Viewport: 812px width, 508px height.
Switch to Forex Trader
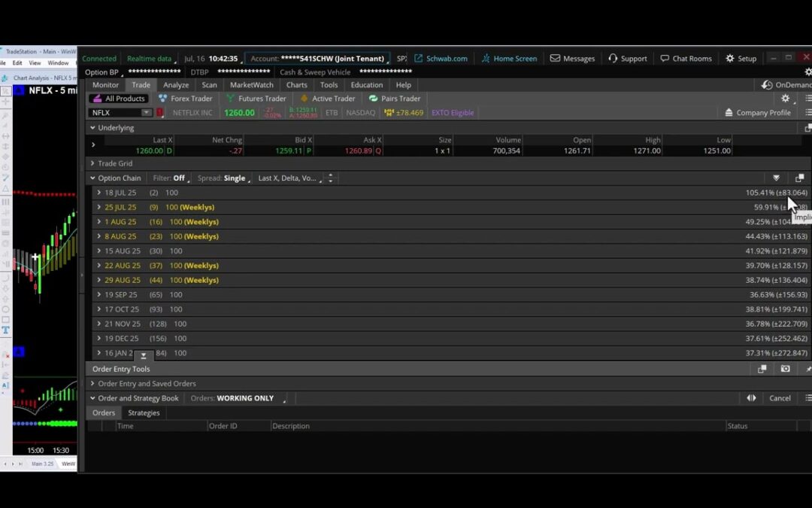pos(186,99)
